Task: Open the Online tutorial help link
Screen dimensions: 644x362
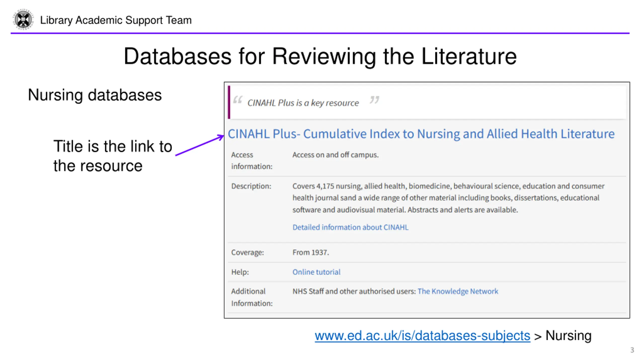Action: [x=316, y=272]
